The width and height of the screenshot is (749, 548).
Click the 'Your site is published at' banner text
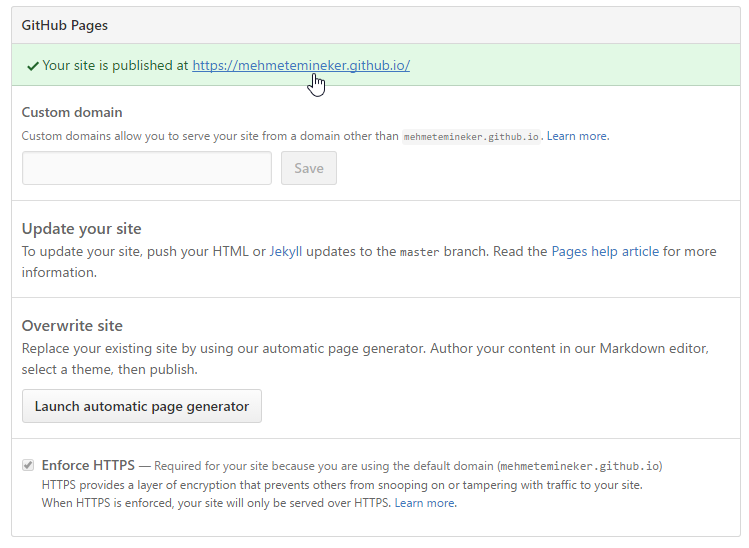(x=115, y=65)
